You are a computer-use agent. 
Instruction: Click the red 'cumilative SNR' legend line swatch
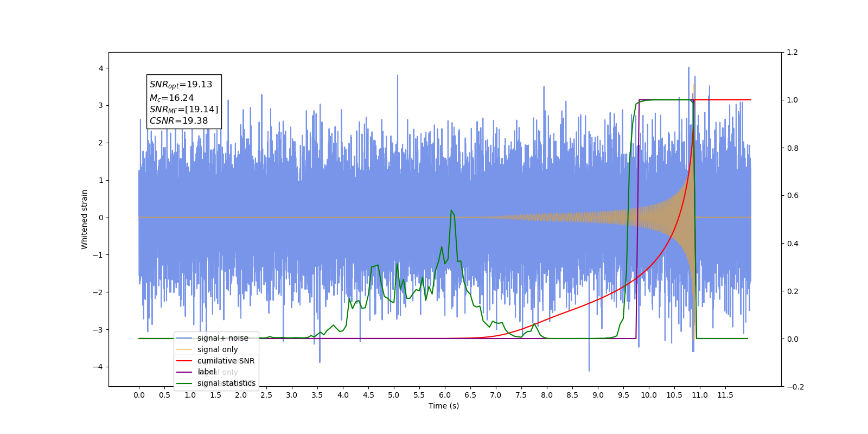tap(184, 361)
